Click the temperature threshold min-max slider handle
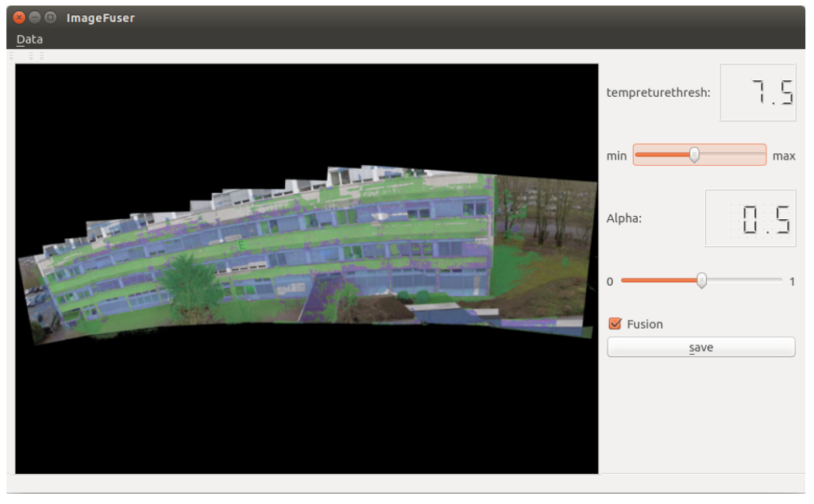Image resolution: width=814 pixels, height=504 pixels. point(694,155)
